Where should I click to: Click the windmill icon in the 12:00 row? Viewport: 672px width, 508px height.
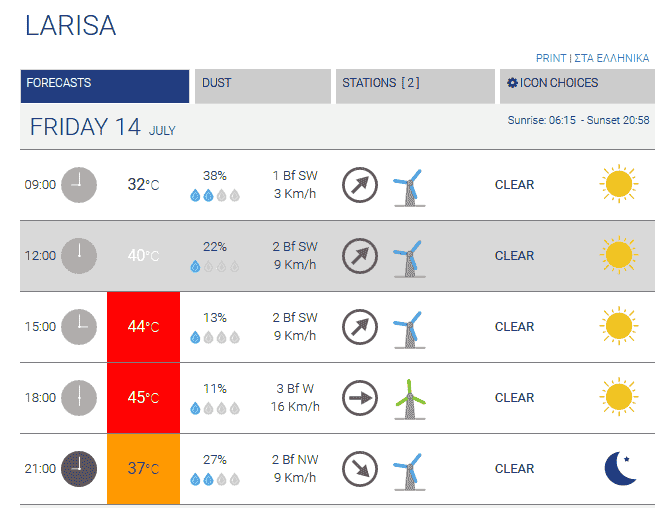(407, 255)
